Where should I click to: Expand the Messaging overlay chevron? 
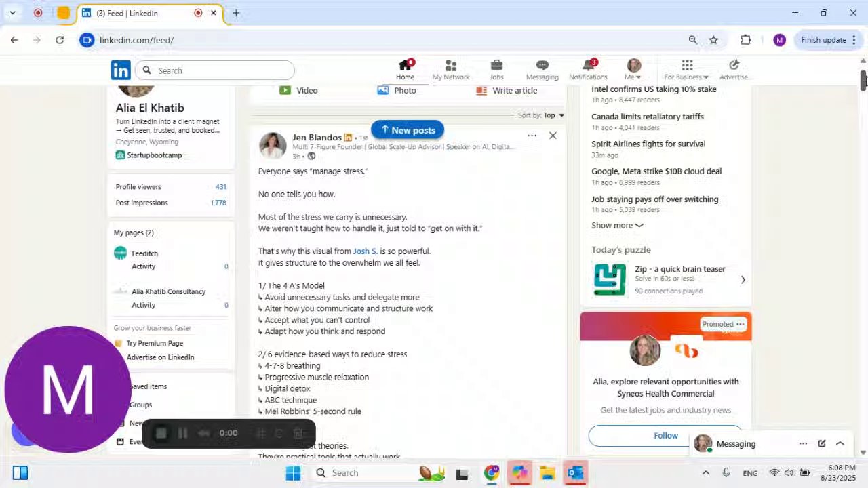point(840,444)
